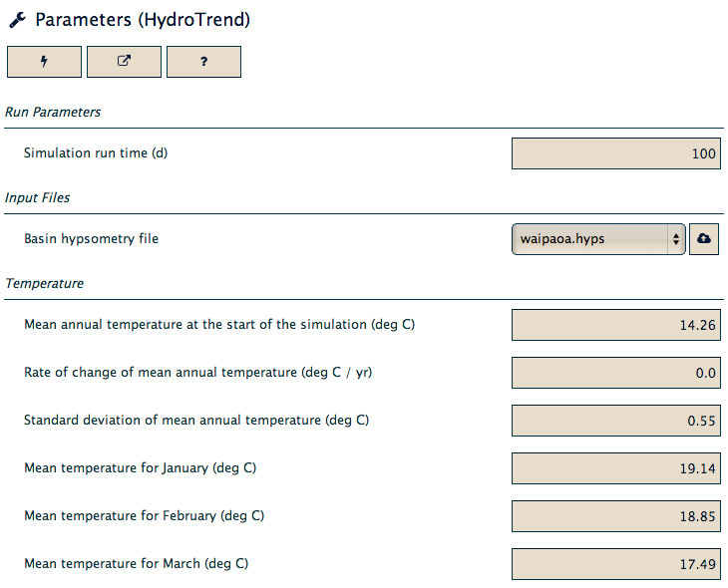This screenshot has height=588, width=728.
Task: Click the lightning bolt button
Action: (44, 61)
